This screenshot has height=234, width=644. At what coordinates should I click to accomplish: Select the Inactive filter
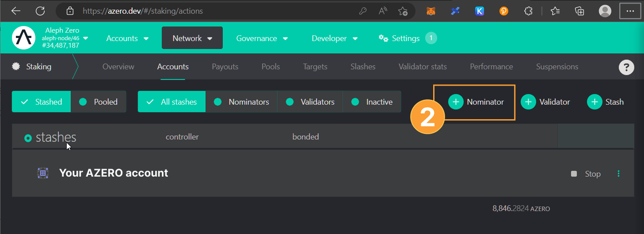tap(372, 102)
